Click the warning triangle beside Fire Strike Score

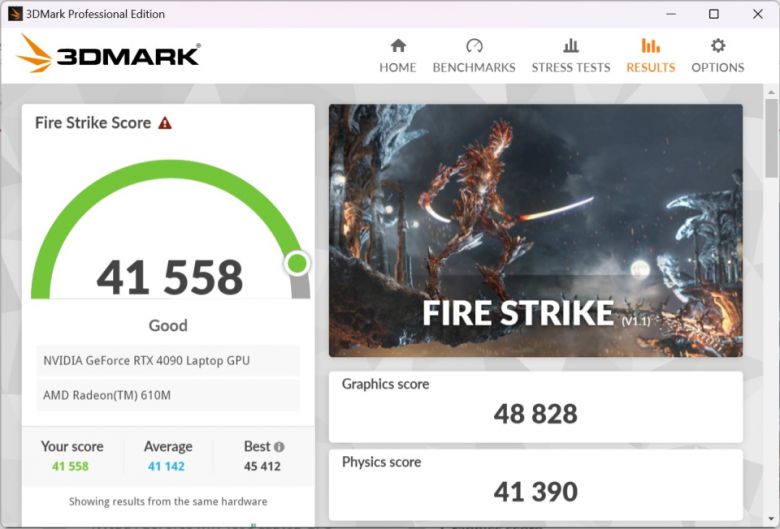coord(165,123)
